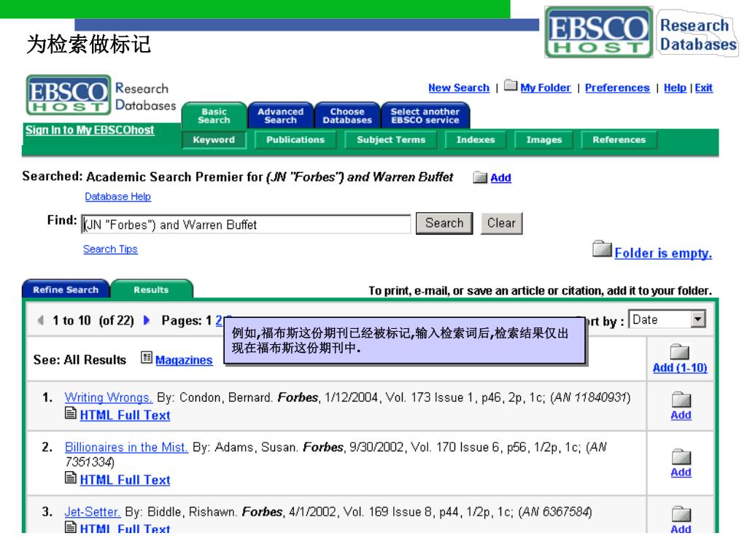Select the Subject Terms sub-tab
The width and height of the screenshot is (747, 560).
point(391,140)
